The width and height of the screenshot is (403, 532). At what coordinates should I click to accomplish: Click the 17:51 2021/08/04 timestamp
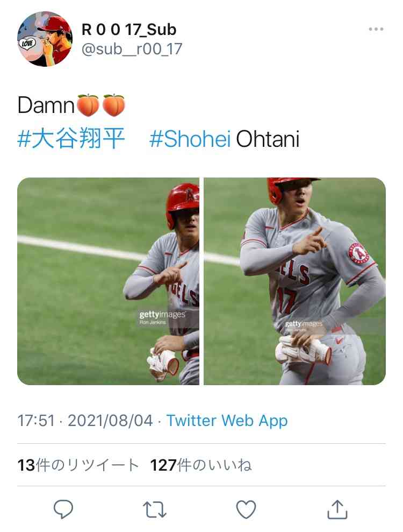[x=85, y=421]
